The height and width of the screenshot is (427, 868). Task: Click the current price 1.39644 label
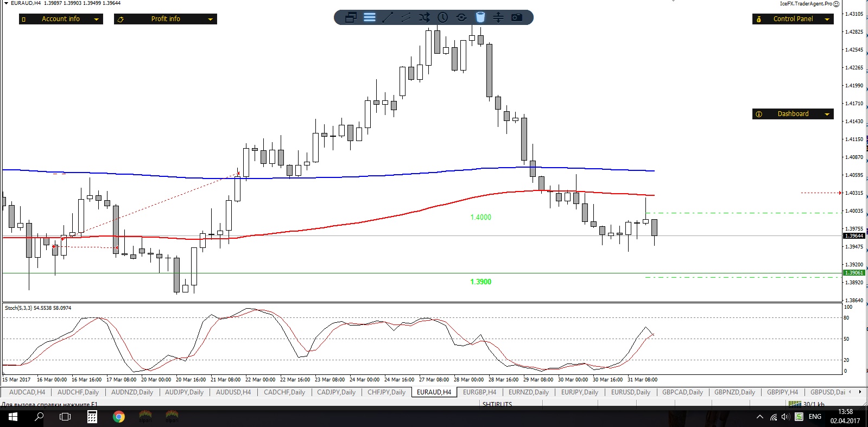(x=854, y=236)
